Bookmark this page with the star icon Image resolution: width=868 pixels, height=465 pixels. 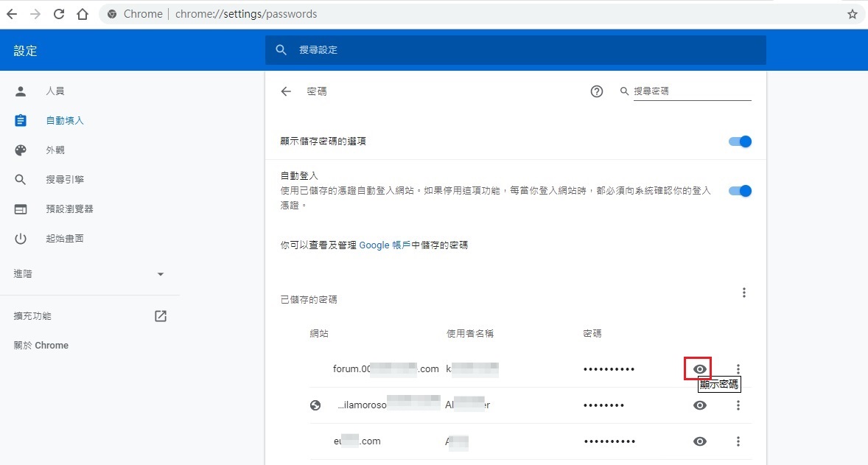[853, 15]
